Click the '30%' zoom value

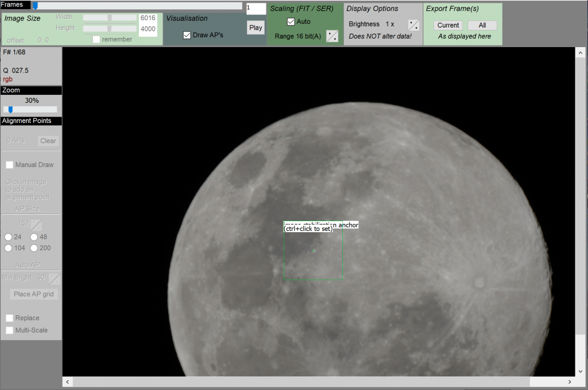tap(32, 101)
